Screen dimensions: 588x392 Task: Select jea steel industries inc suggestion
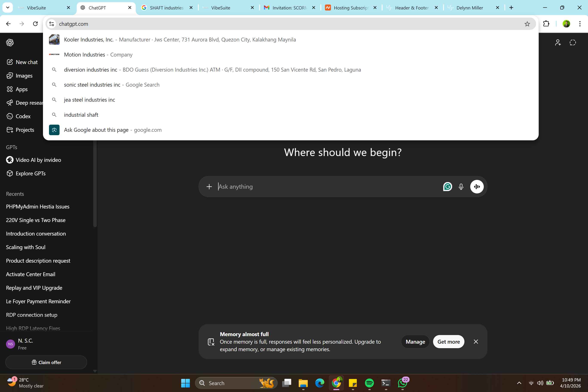291,100
